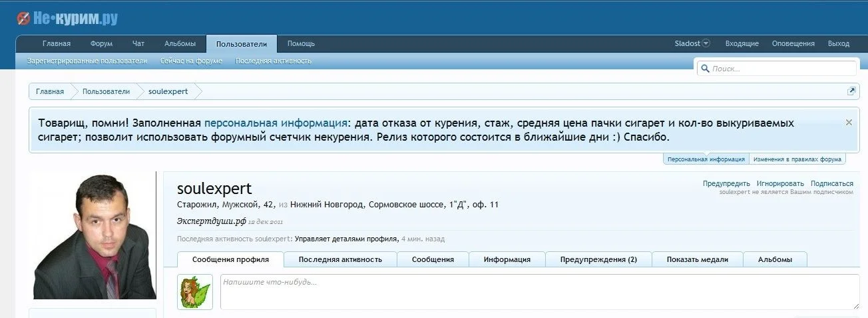
Task: Click the Игнорировать link
Action: 780,183
